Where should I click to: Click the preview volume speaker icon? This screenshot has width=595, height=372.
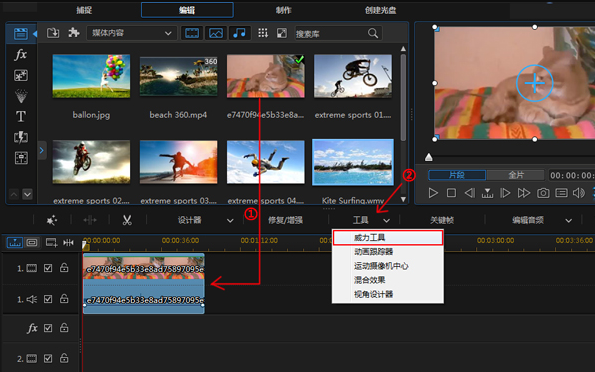click(x=579, y=193)
